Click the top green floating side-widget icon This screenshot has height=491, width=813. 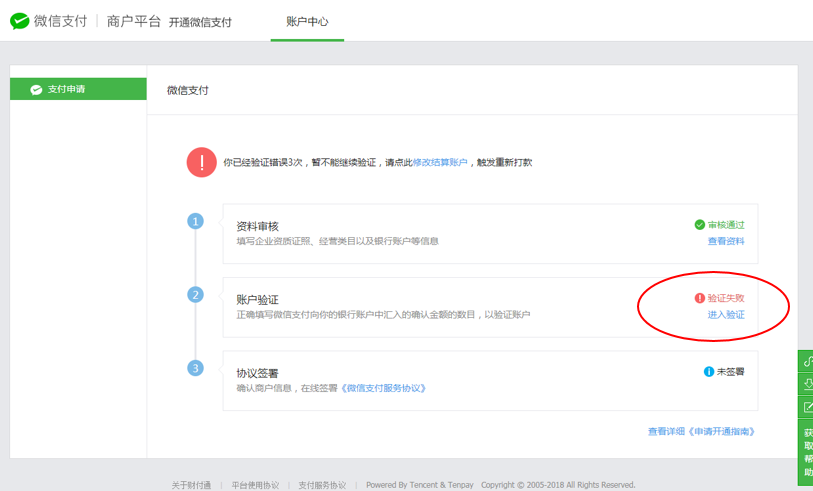[806, 361]
